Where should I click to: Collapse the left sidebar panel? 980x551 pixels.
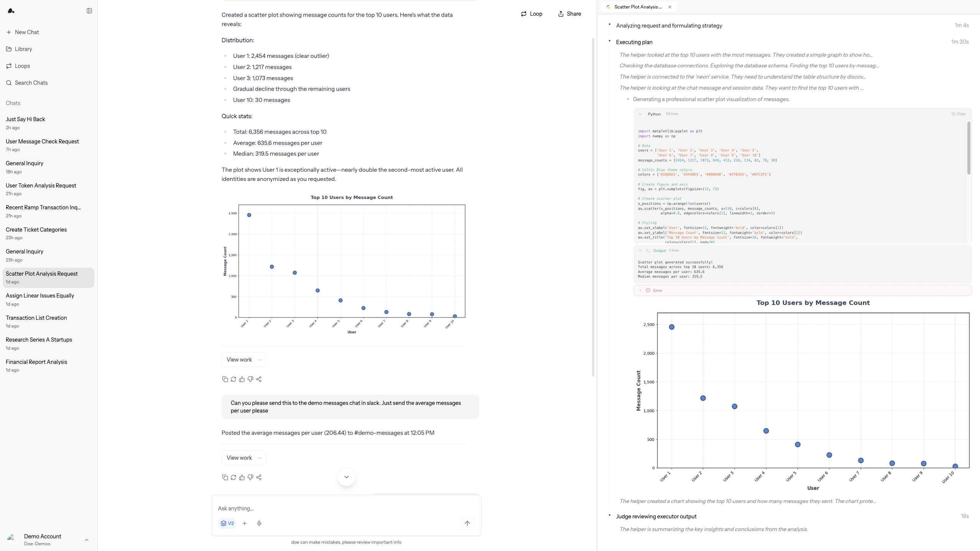tap(89, 11)
